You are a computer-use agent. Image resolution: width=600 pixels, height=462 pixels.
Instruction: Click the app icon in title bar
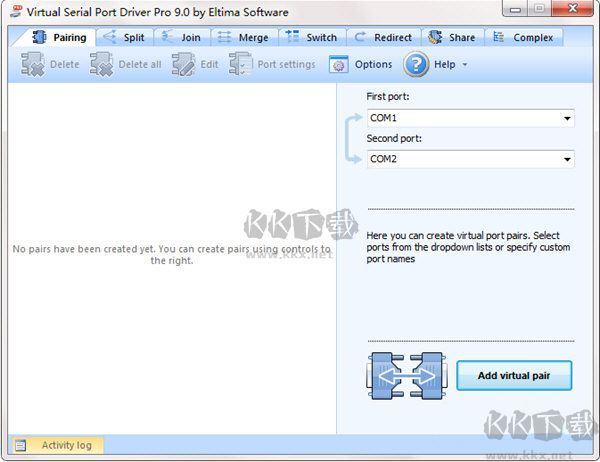[x=16, y=11]
